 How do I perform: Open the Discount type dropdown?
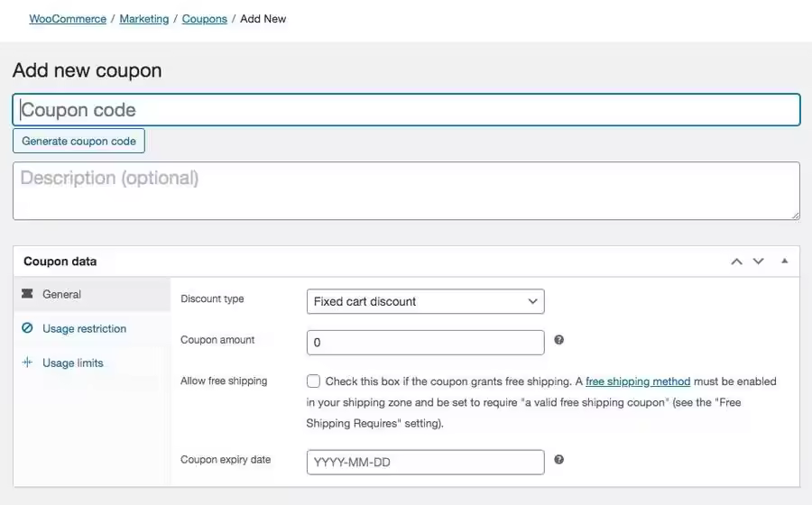coord(425,301)
